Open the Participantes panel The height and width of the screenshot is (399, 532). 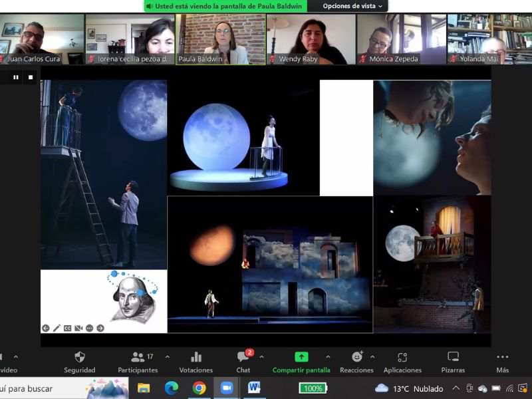(x=138, y=362)
